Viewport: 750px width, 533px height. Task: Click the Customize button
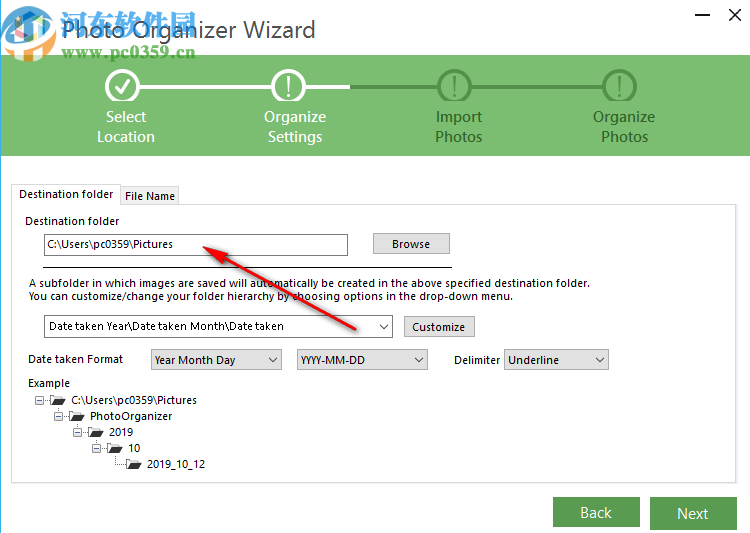[439, 327]
